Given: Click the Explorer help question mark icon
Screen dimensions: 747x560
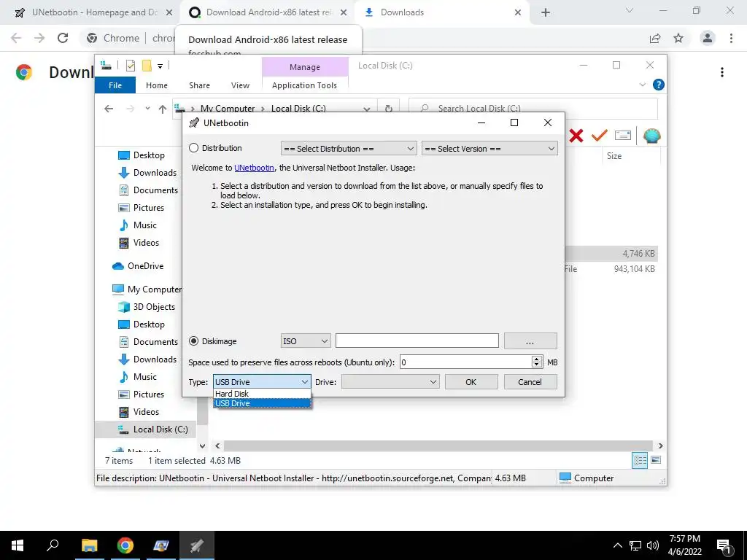Looking at the screenshot, I should coord(659,85).
